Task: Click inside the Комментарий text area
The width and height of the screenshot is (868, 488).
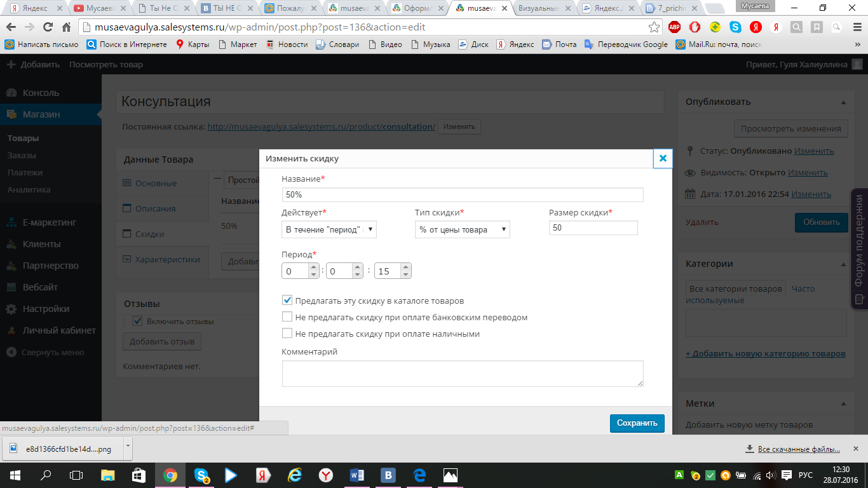Action: point(462,373)
